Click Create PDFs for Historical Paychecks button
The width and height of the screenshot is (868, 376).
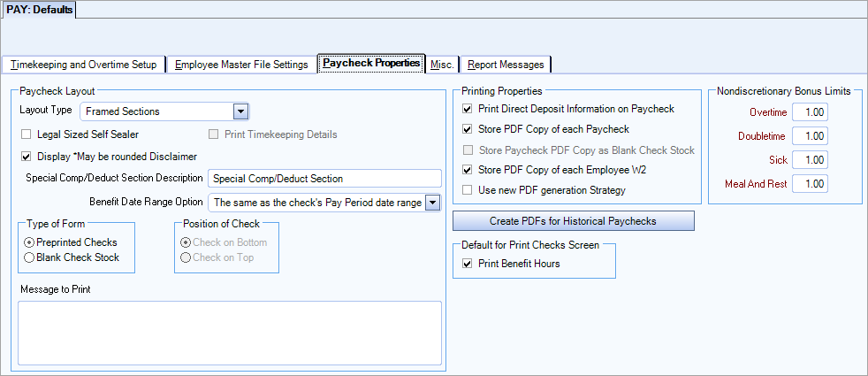click(x=573, y=220)
